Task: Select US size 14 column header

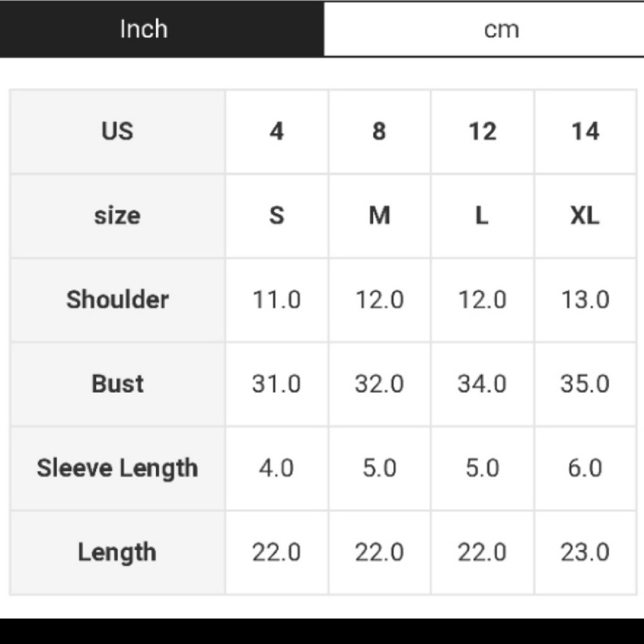Action: tap(585, 131)
